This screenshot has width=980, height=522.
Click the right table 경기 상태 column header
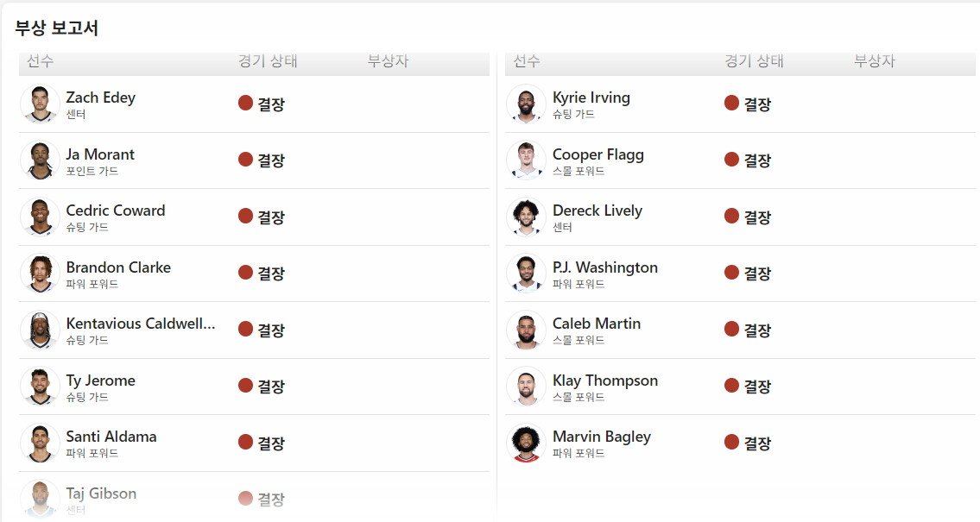point(754,61)
